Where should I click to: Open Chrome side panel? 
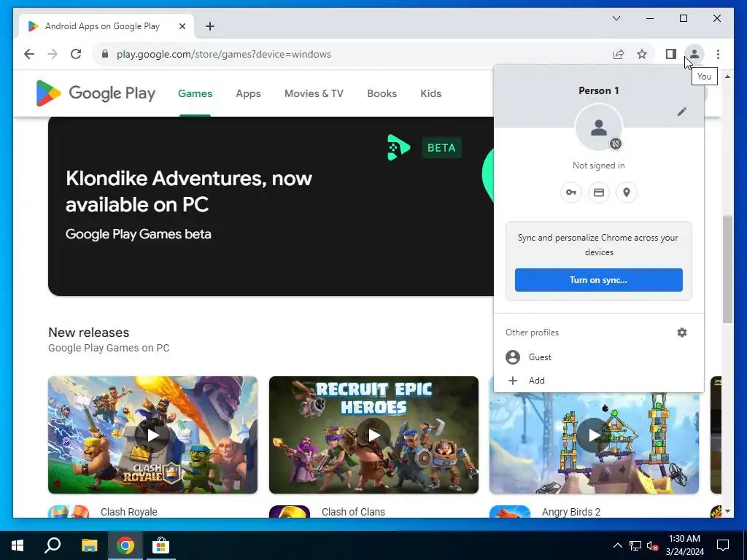(671, 54)
